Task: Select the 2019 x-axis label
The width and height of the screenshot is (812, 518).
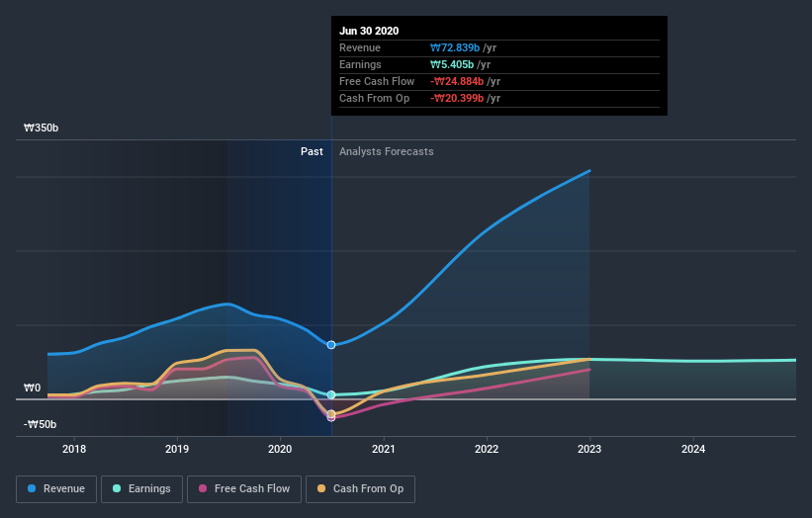Action: click(x=177, y=449)
